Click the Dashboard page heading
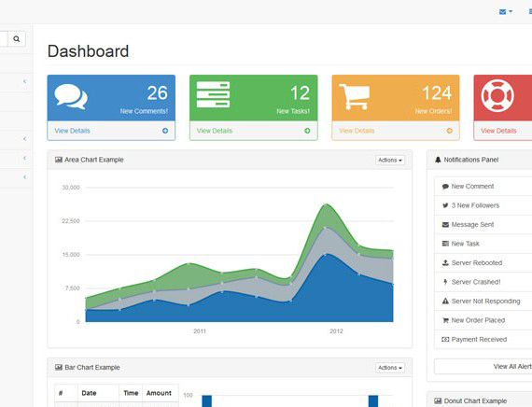 pyautogui.click(x=89, y=51)
